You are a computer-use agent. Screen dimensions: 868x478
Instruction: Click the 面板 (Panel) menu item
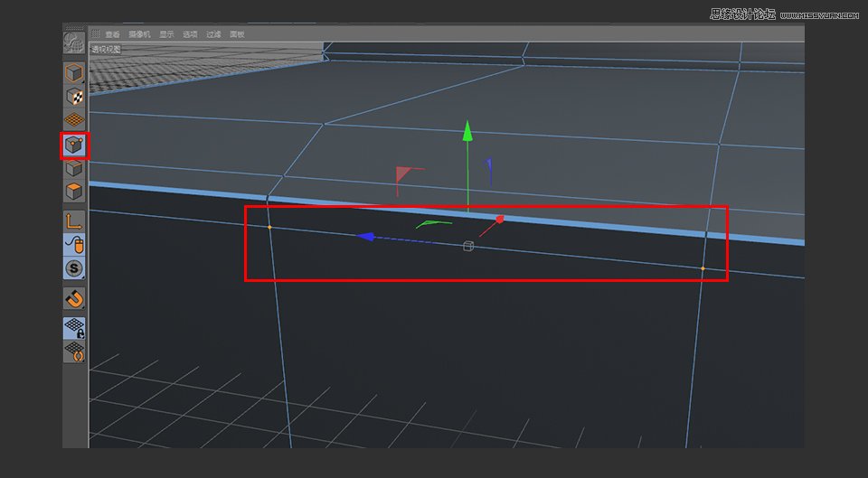237,34
